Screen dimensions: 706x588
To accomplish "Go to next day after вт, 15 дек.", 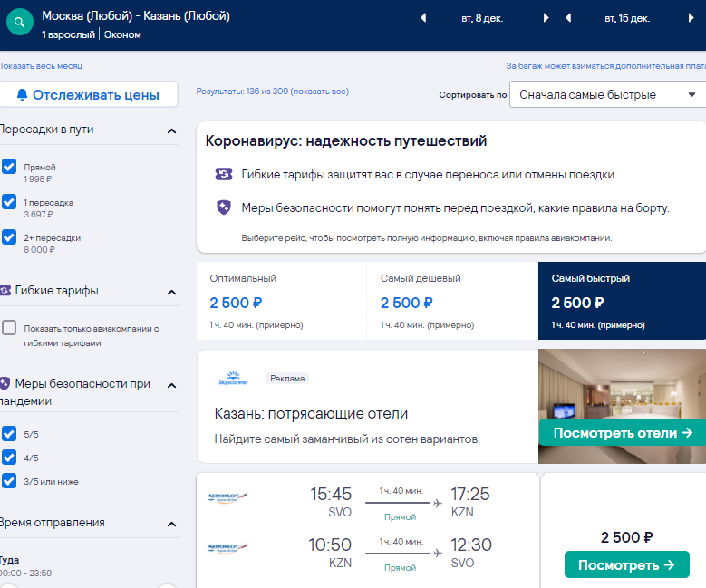I will point(691,18).
